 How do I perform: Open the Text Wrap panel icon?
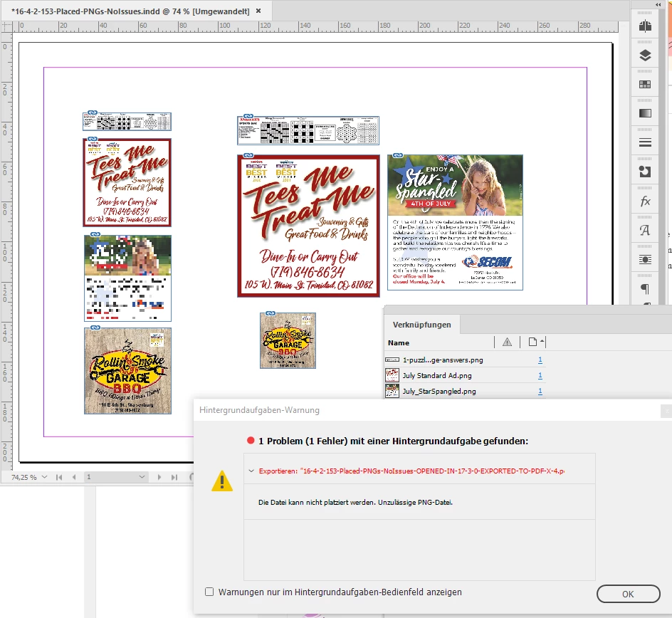(x=645, y=259)
